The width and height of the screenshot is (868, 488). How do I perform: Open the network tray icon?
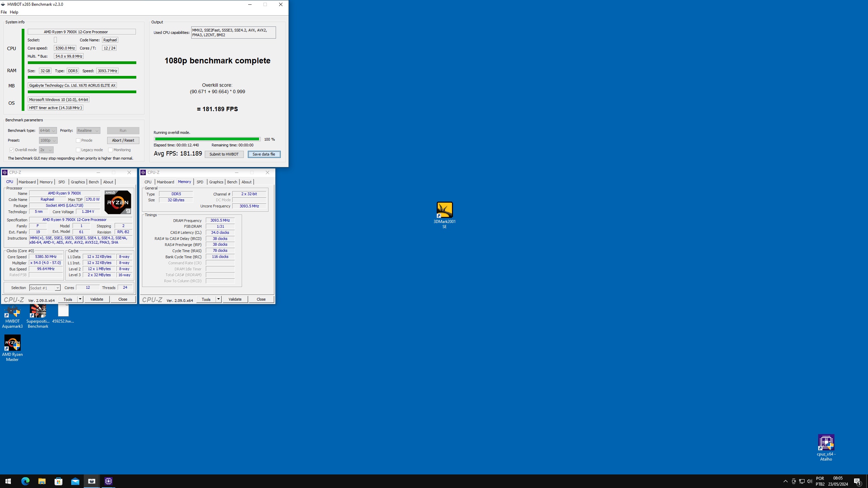coord(802,481)
